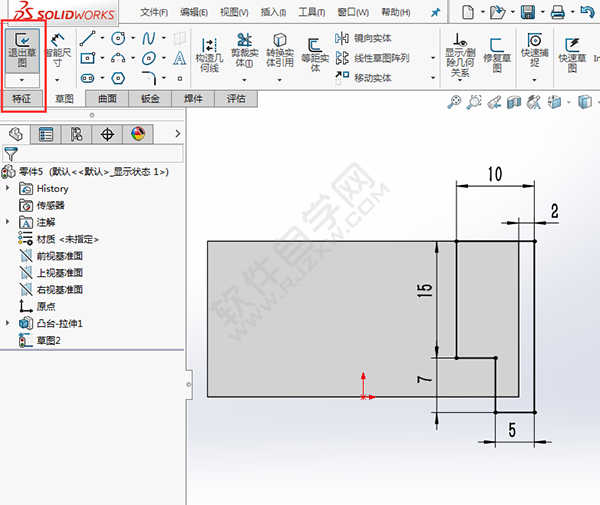Open the 文件(F) menu
The height and width of the screenshot is (505, 600).
click(154, 12)
